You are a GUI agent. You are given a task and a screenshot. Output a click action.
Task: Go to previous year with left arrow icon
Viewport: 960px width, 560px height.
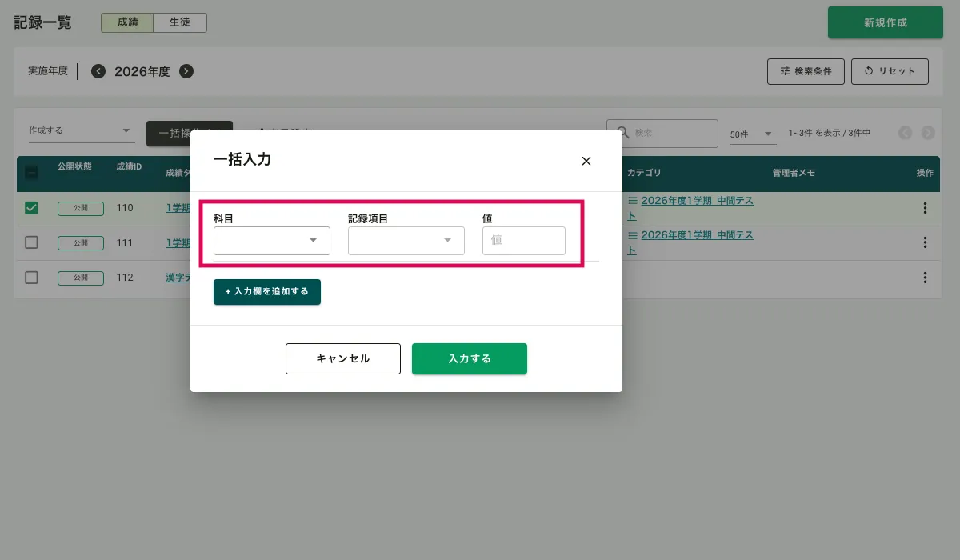[98, 71]
